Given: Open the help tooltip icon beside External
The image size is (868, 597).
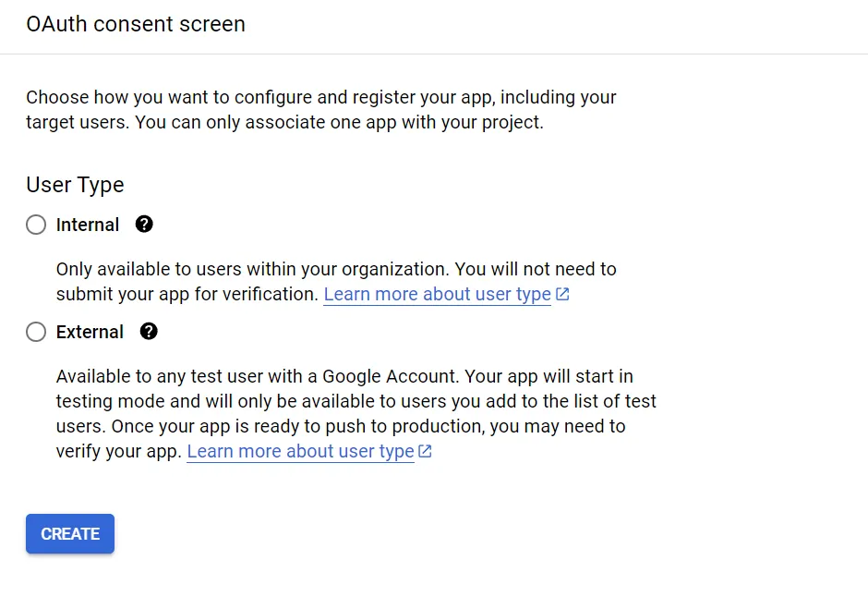Looking at the screenshot, I should (149, 331).
